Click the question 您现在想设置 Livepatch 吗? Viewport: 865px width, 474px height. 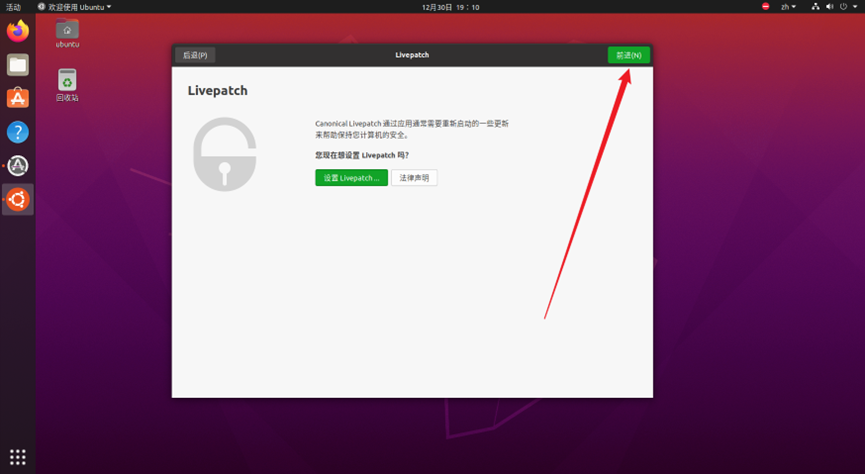pyautogui.click(x=362, y=156)
